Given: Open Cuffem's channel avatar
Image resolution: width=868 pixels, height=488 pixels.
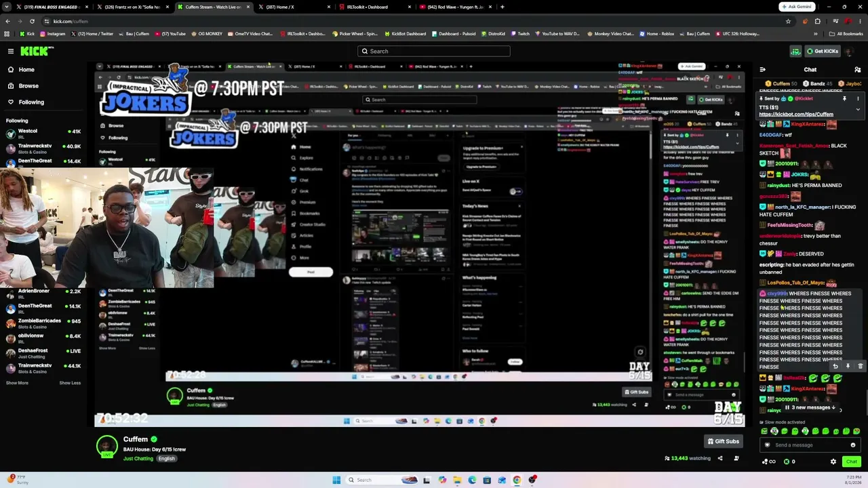Looking at the screenshot, I should coord(106,447).
